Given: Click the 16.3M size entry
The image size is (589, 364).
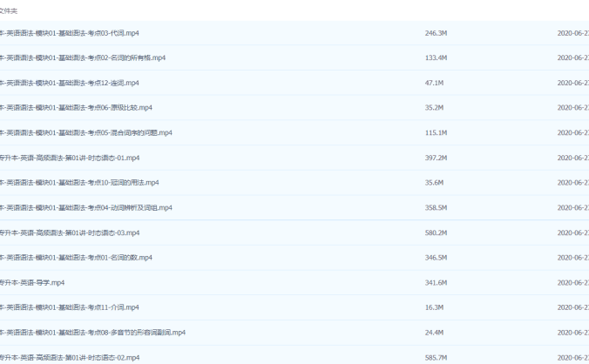Looking at the screenshot, I should point(434,307).
